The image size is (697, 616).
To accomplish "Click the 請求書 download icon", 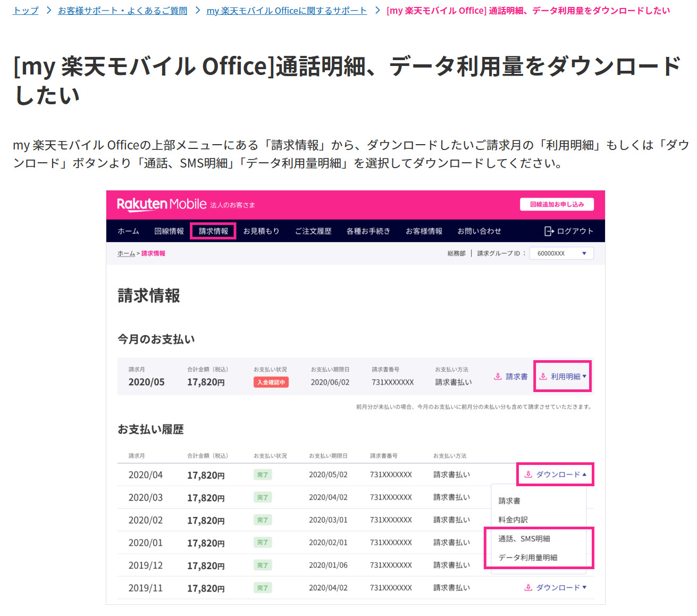I will tap(498, 377).
